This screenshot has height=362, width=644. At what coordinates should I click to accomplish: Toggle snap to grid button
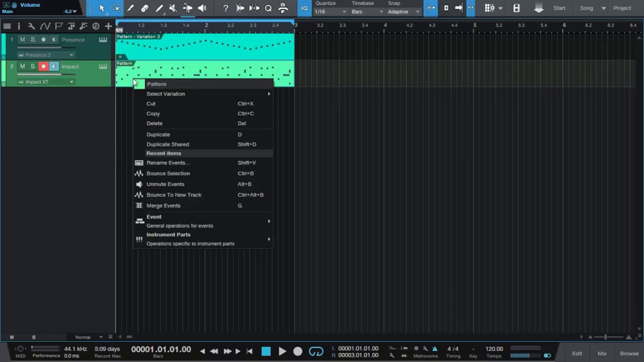[x=431, y=8]
